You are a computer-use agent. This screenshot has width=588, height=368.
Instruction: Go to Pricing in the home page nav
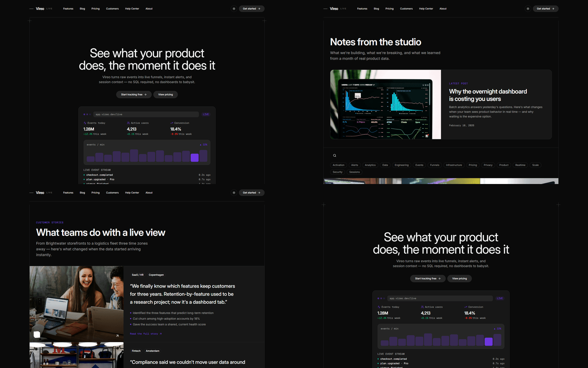[96, 9]
